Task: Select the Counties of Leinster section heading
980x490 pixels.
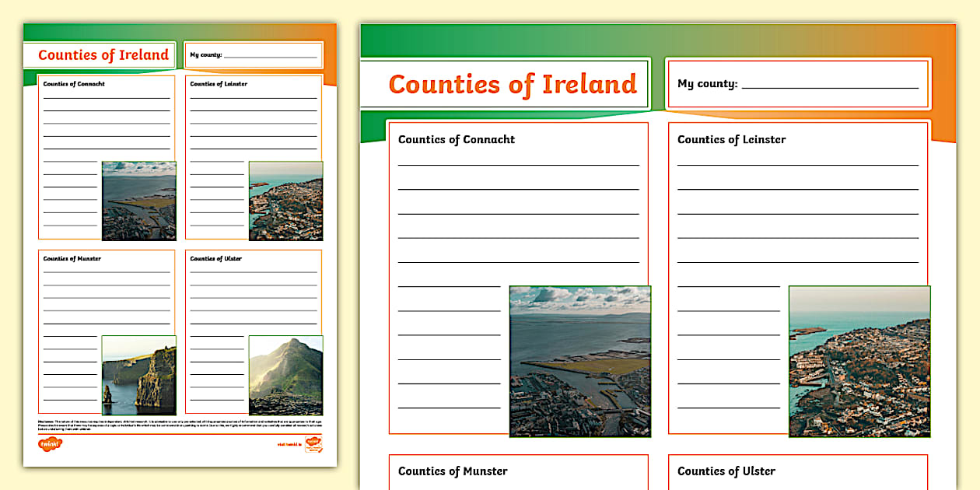Action: coord(732,140)
